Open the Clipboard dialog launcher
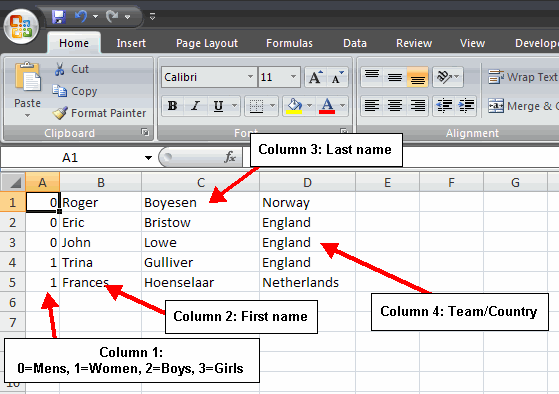 [x=145, y=132]
